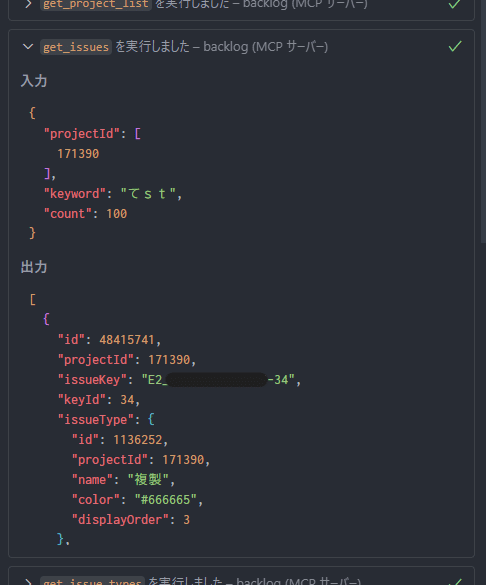Click the issueType name value "複製"
Image resolution: width=486 pixels, height=585 pixels.
click(148, 479)
